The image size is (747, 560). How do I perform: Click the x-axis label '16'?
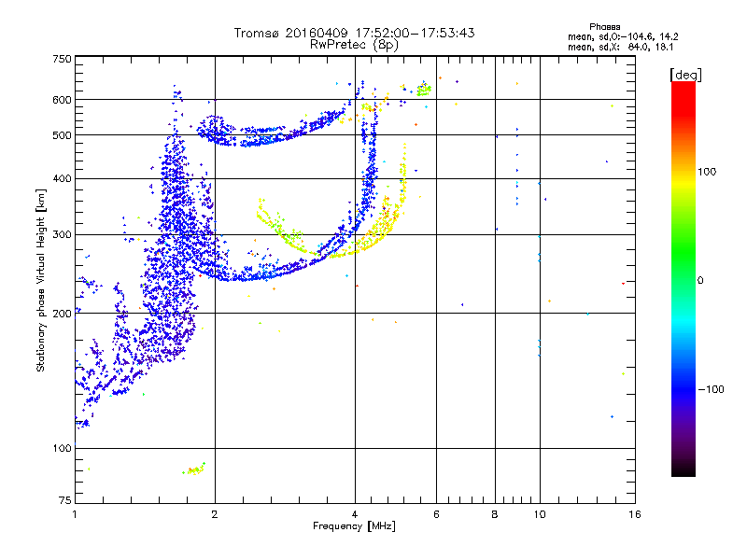click(635, 514)
